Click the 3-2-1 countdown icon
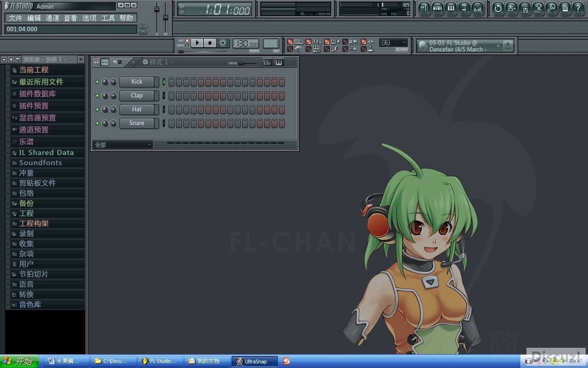The height and width of the screenshot is (368, 588). point(317,42)
